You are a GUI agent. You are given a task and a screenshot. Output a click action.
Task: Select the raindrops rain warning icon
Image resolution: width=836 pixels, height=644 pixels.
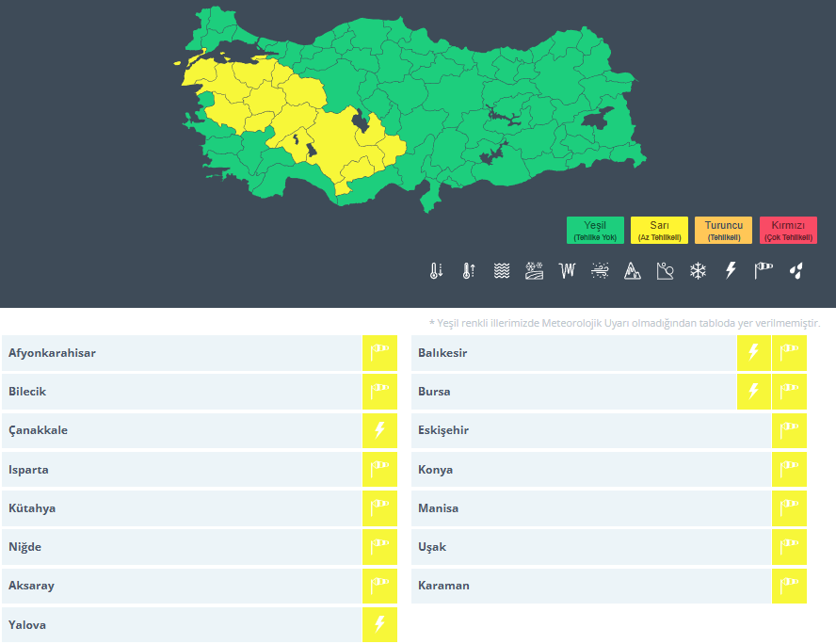pos(796,271)
